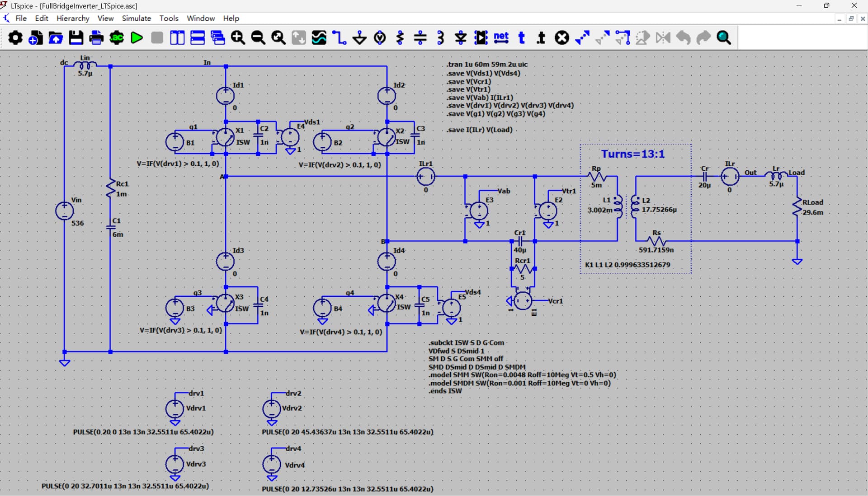Click the Vin voltage source symbol
This screenshot has width=868, height=496.
click(x=64, y=211)
